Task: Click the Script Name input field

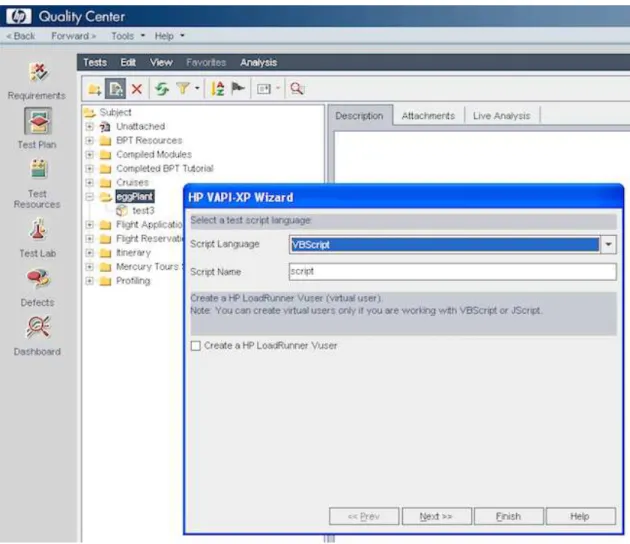Action: pos(452,272)
